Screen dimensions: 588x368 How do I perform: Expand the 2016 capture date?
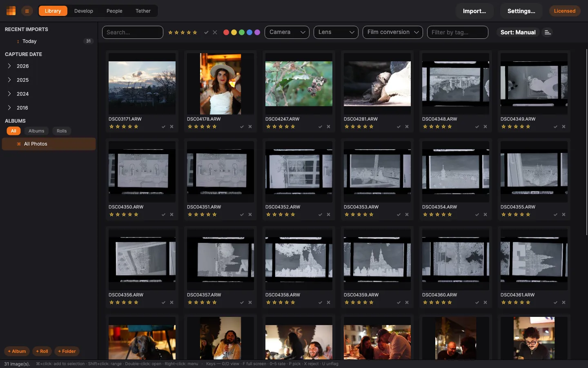(9, 108)
